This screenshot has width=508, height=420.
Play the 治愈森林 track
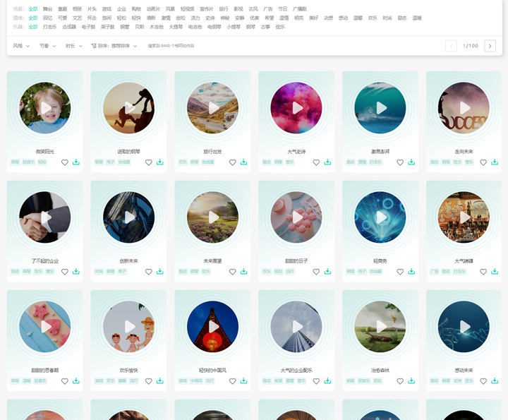[380, 327]
